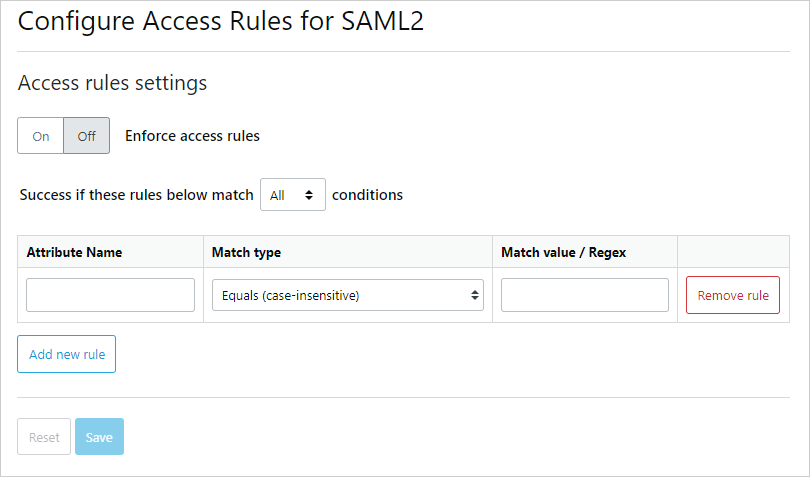Click the Match type column header
The image size is (810, 477).
click(x=246, y=252)
